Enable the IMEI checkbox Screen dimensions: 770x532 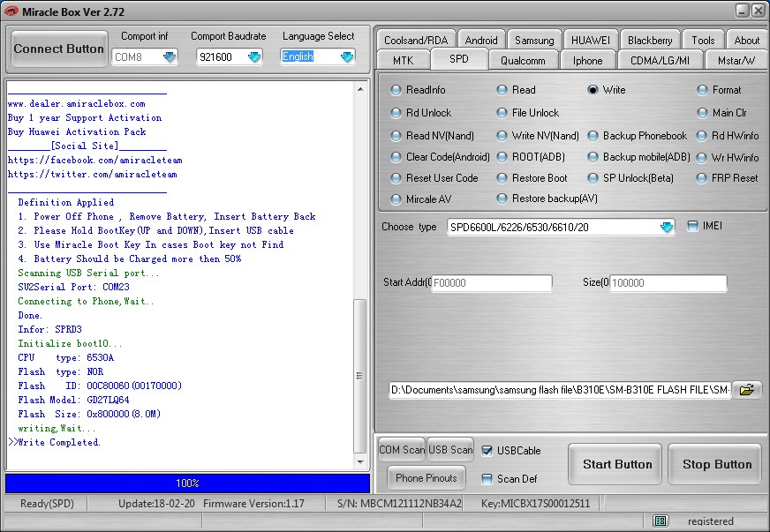692,226
